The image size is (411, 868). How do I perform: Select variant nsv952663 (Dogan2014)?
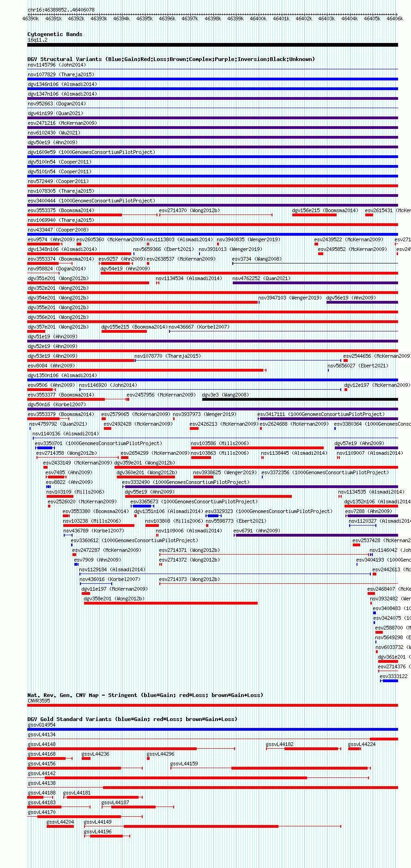[57, 104]
